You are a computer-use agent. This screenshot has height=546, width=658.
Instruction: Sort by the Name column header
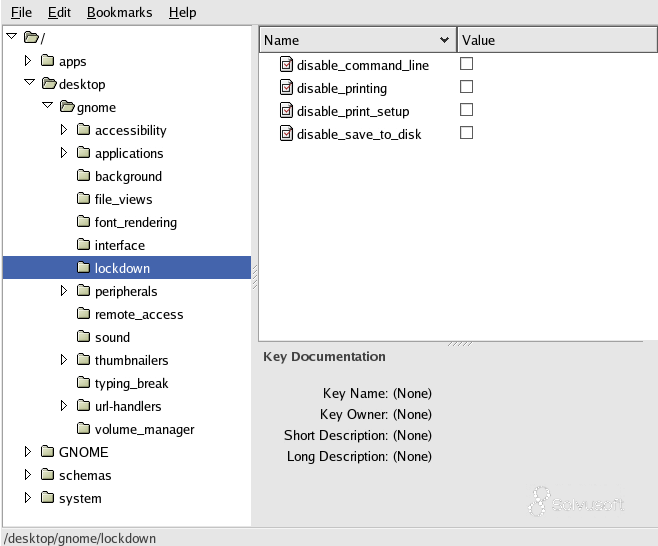click(x=358, y=40)
